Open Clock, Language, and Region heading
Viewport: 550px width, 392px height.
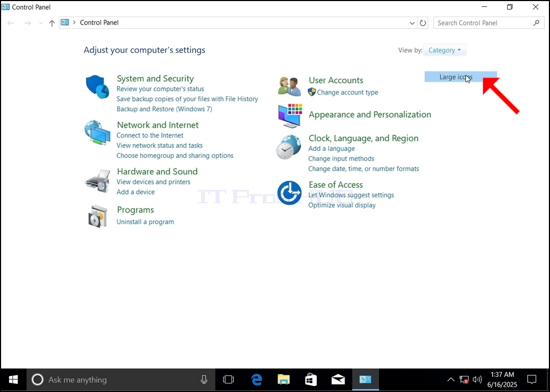(363, 138)
